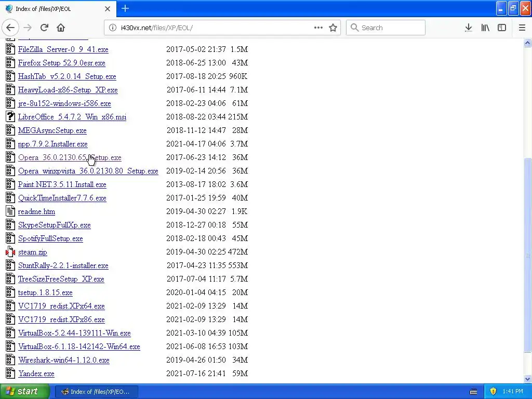Open the tsetup.1.8.15.exe link
Viewport: 532px width, 399px height.
pos(45,292)
